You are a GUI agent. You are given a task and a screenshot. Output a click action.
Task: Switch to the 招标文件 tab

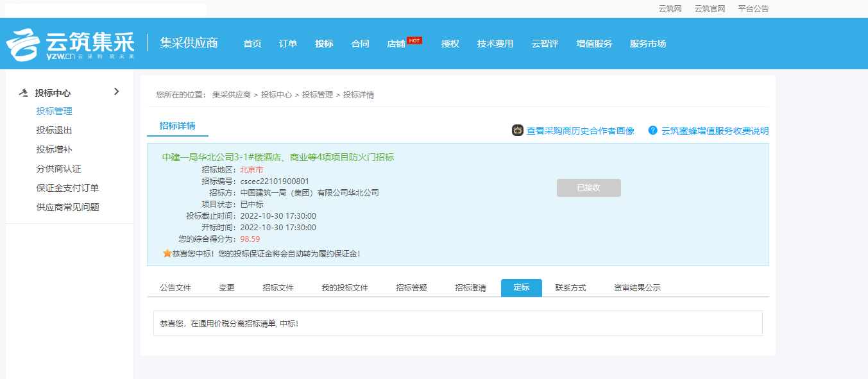[x=278, y=288]
